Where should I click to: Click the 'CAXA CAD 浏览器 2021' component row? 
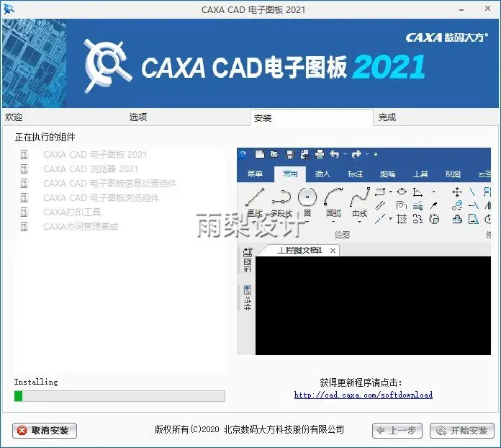[91, 169]
